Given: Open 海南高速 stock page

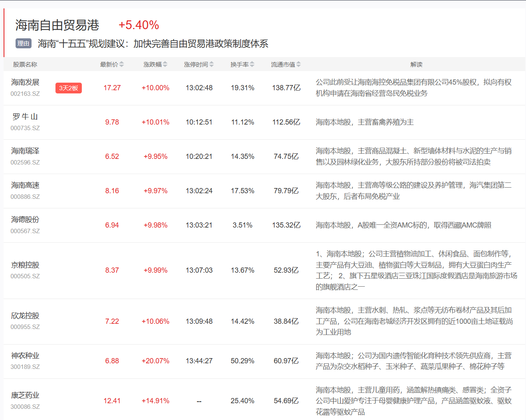Looking at the screenshot, I should tap(25, 185).
